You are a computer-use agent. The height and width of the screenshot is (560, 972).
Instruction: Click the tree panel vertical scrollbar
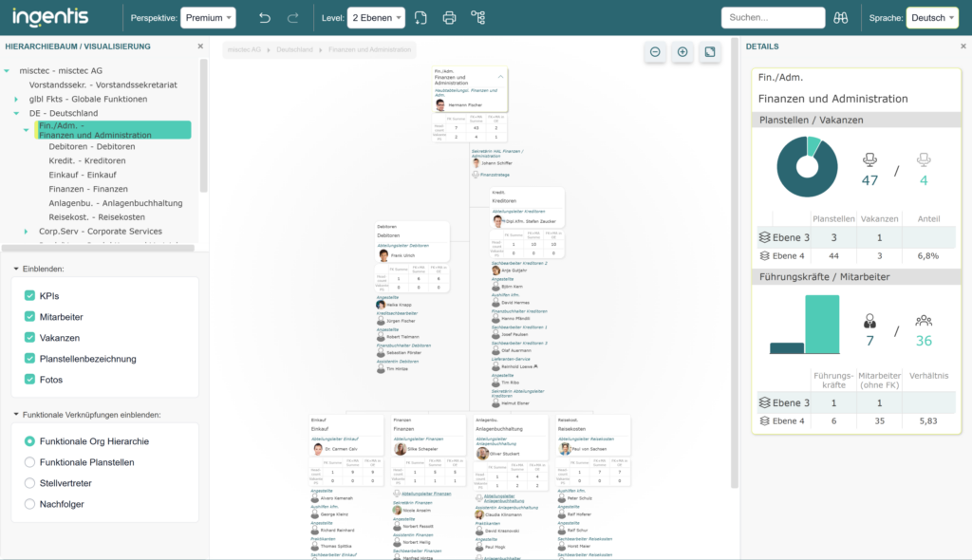[x=203, y=126]
